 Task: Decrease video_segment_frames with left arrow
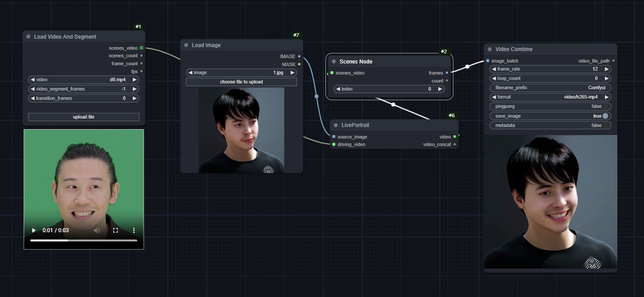tap(32, 89)
